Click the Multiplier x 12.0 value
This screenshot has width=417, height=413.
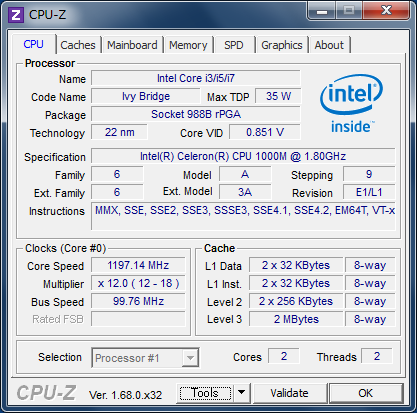pos(138,283)
